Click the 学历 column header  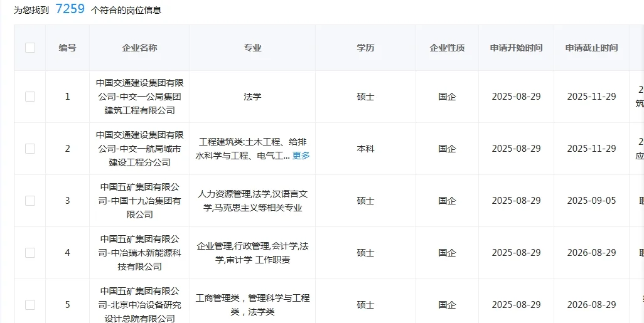365,48
